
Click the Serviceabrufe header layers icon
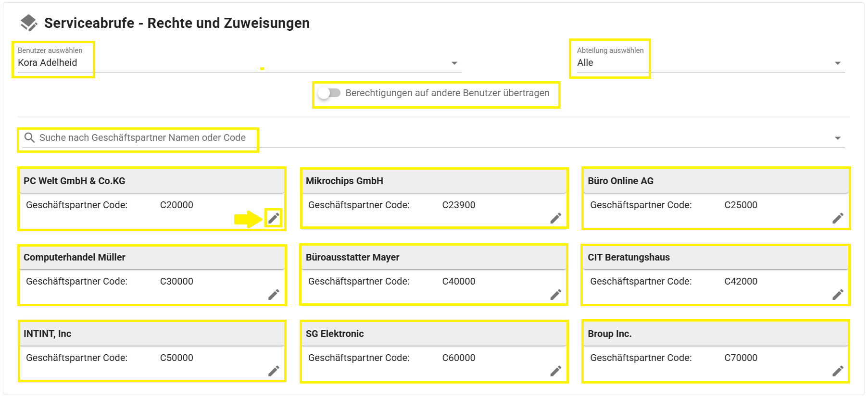[28, 23]
